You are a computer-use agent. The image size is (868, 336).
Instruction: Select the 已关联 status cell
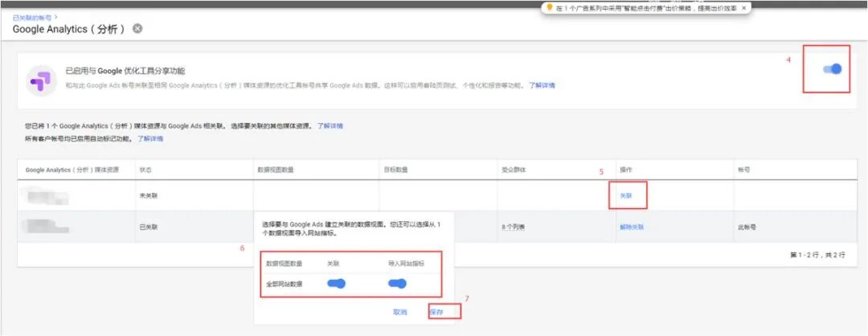click(149, 227)
